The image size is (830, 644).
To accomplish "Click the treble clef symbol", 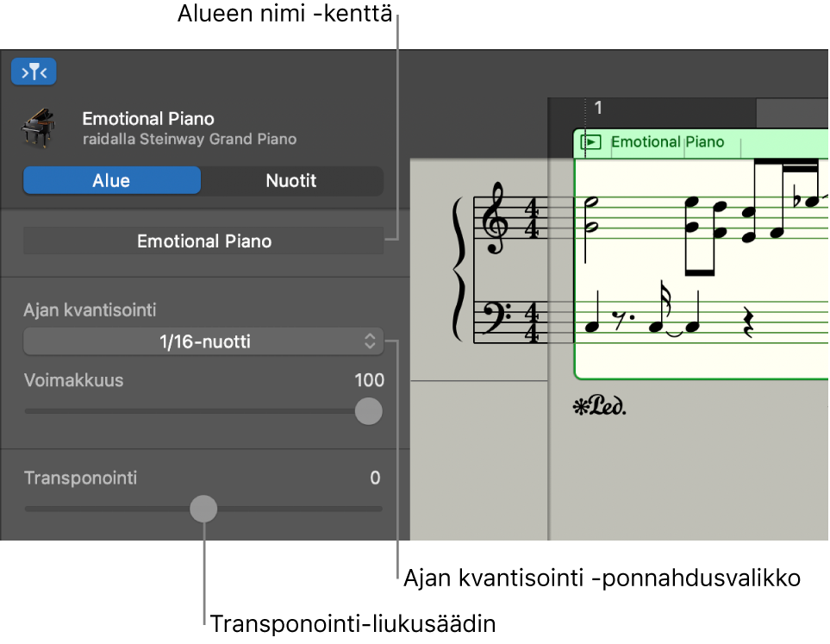I will pos(496,218).
